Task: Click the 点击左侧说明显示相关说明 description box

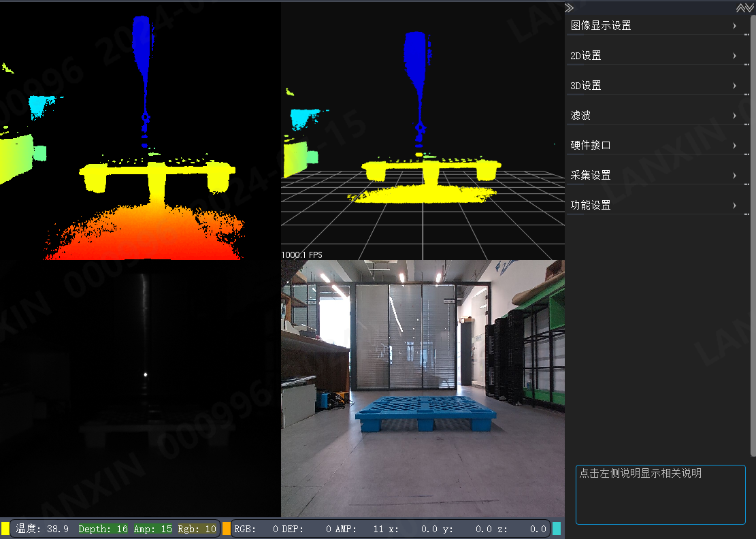Action: (x=661, y=494)
